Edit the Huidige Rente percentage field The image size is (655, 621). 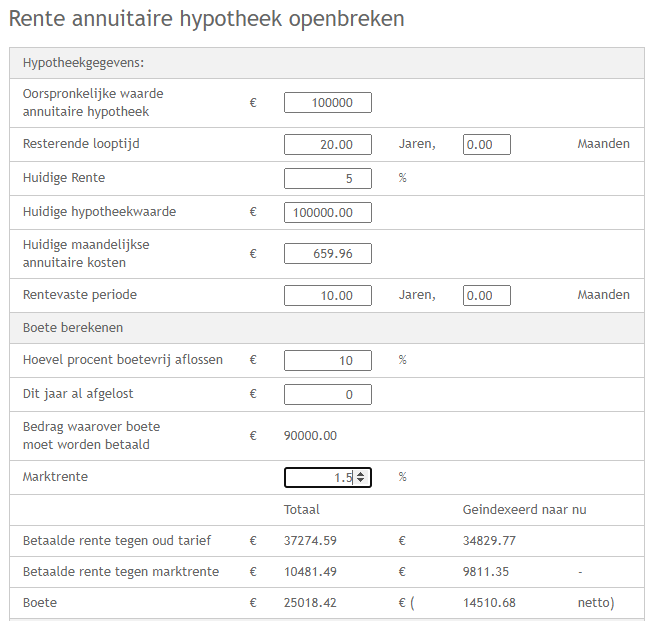pyautogui.click(x=328, y=178)
